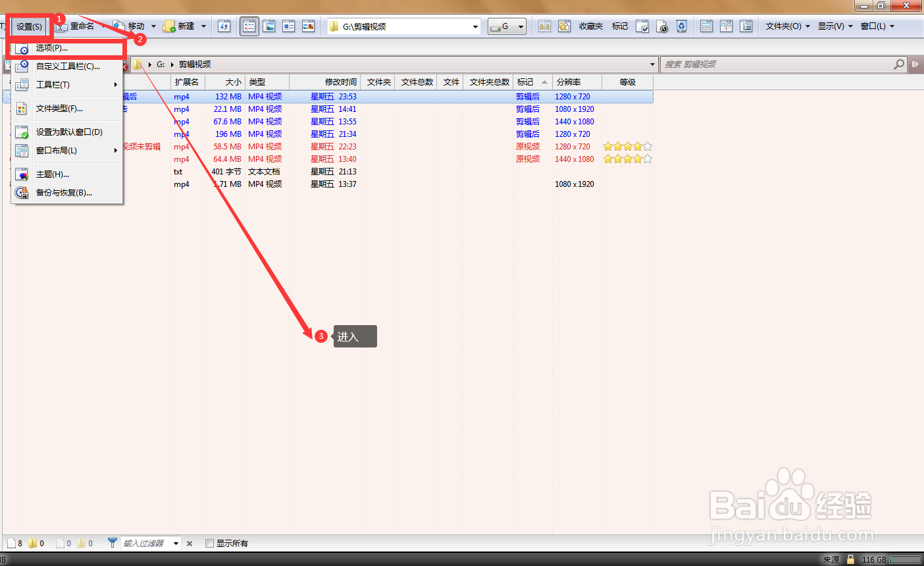Switch to tiles view icon
The height and width of the screenshot is (566, 924).
[289, 26]
